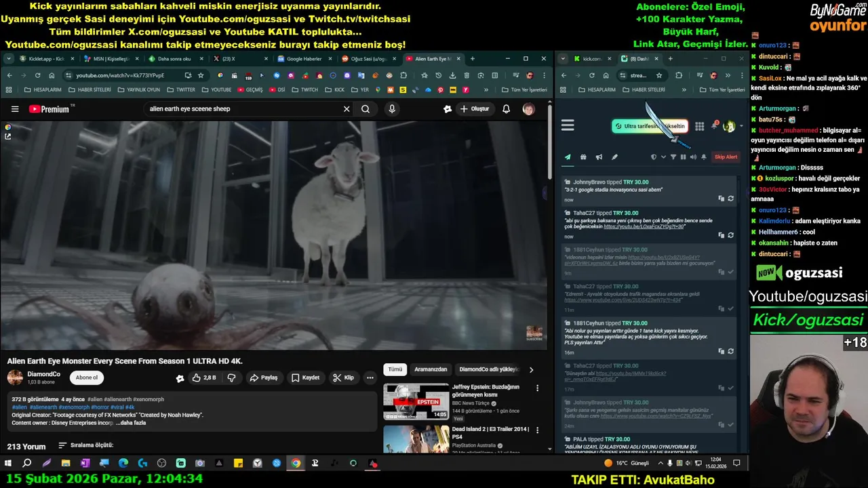Select the marker pen icon tab
The image size is (868, 488).
(x=614, y=157)
